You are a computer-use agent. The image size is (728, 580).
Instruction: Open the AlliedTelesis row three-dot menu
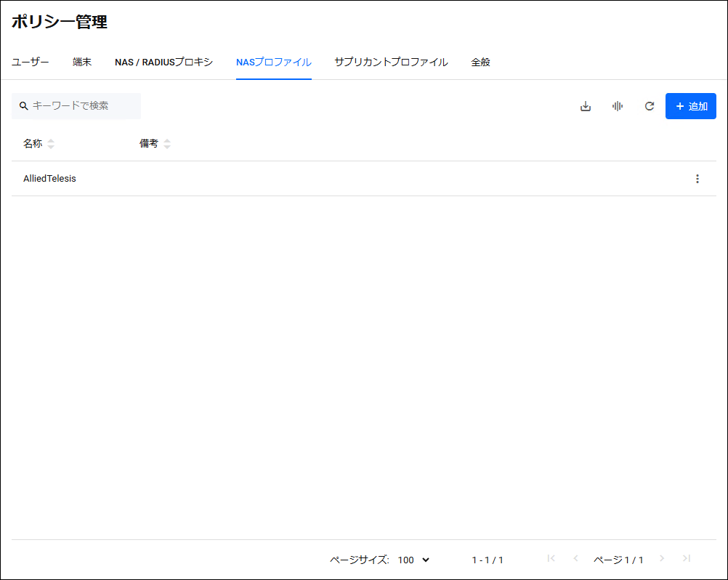point(697,179)
